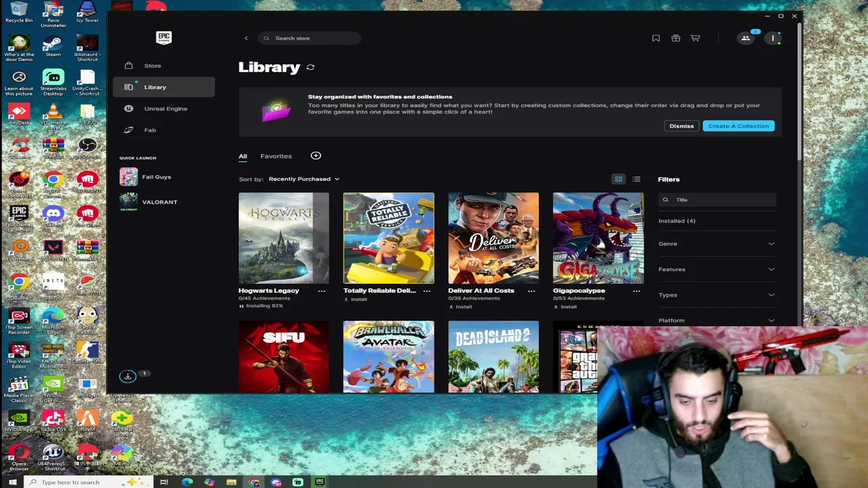Open File Explorer from taskbar
868x488 pixels.
(231, 482)
